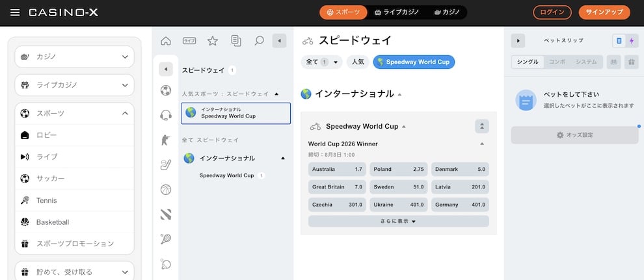Open the hamburger menu
This screenshot has width=644, height=280.
(x=15, y=12)
